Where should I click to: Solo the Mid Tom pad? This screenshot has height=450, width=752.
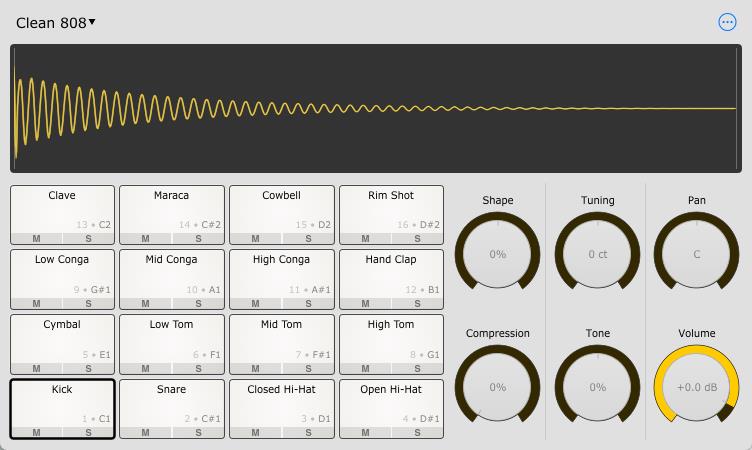point(308,368)
